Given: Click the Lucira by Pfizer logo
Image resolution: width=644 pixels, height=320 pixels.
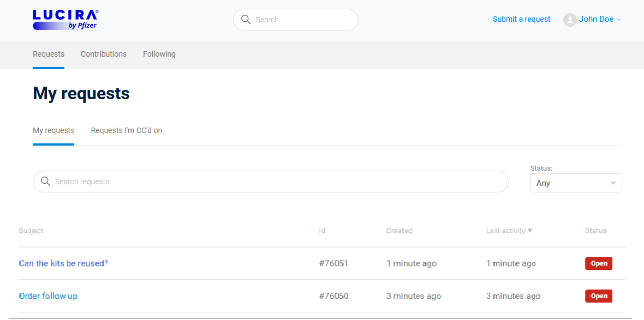Looking at the screenshot, I should 65,19.
